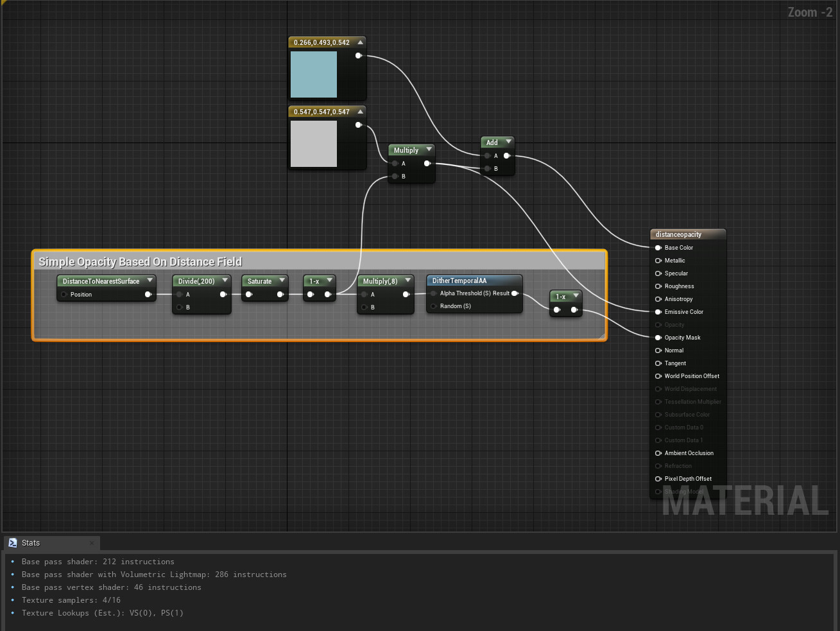Click the Result output pin on DitherTemporalAA
The width and height of the screenshot is (840, 631).
click(515, 293)
